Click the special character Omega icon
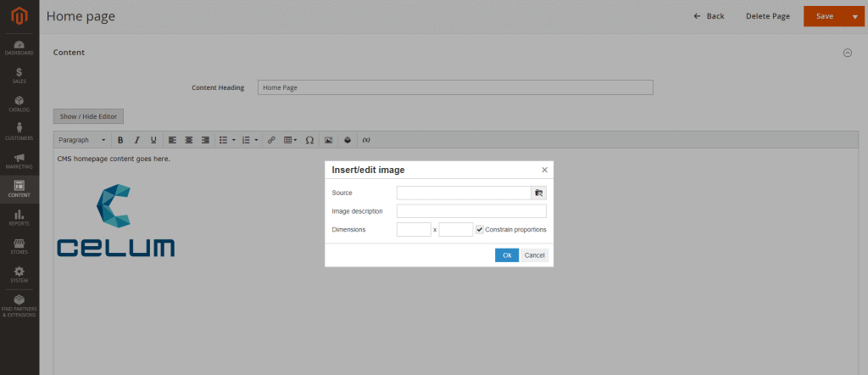Image resolution: width=868 pixels, height=375 pixels. [x=309, y=140]
